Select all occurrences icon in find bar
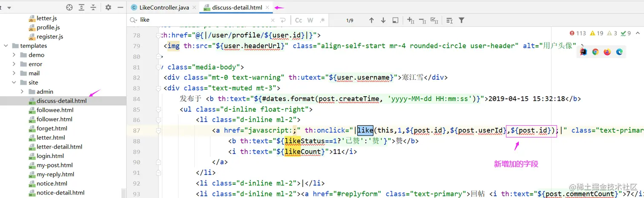 434,20
